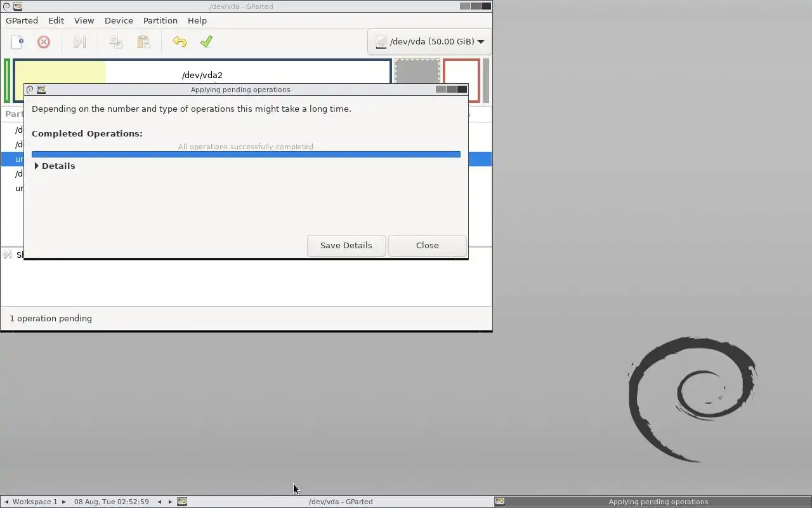Click the Paste partition toolbar icon
Viewport: 812px width, 508px height.
click(x=144, y=42)
